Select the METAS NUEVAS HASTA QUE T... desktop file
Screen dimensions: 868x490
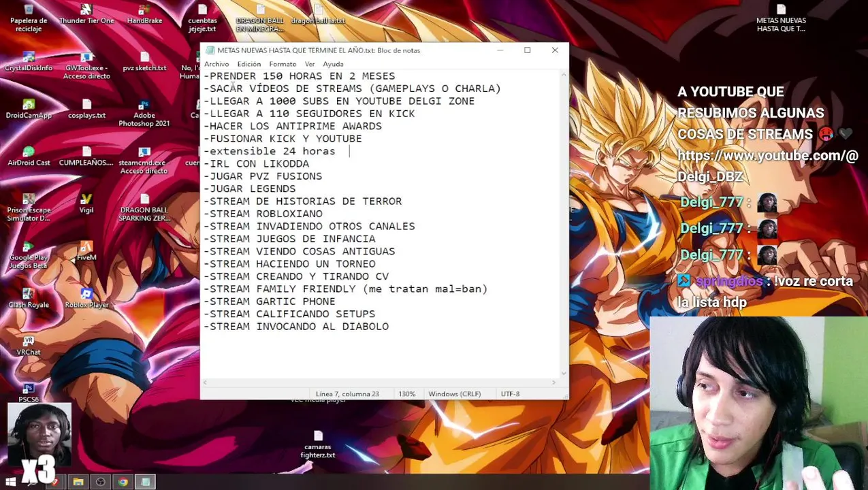[781, 18]
